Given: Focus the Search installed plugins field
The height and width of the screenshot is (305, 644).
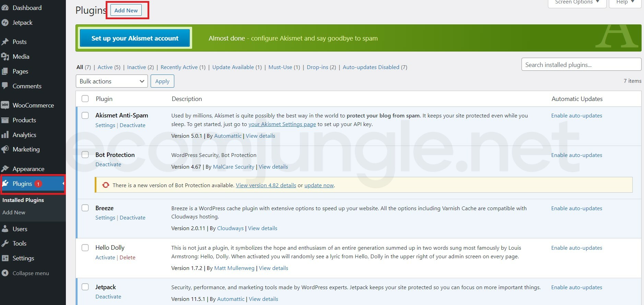Looking at the screenshot, I should pos(581,65).
